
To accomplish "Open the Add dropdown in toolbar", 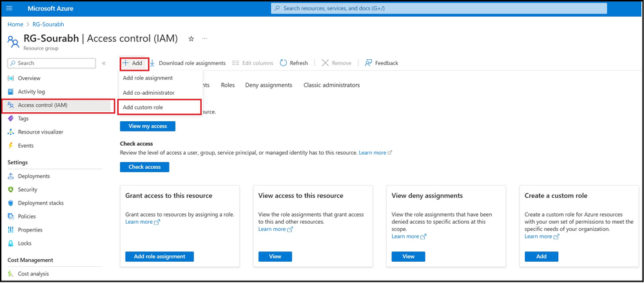I will (x=132, y=63).
